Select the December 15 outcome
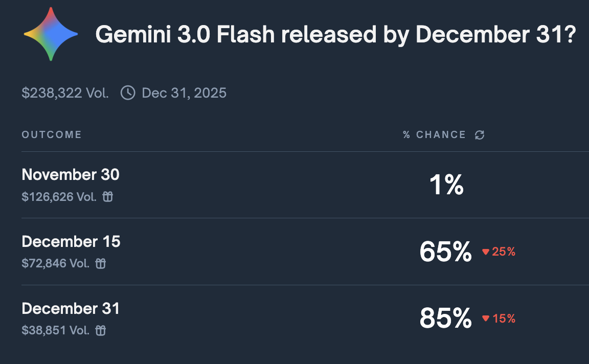This screenshot has width=589, height=364. click(71, 241)
